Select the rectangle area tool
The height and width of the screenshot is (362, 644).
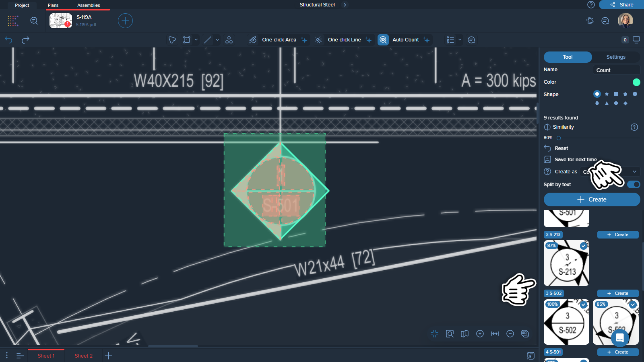187,40
